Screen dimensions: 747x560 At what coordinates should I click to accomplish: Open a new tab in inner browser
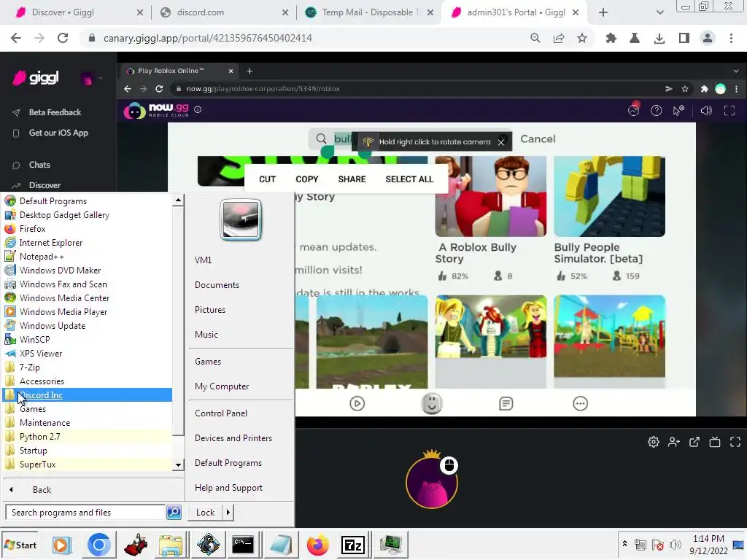pyautogui.click(x=249, y=71)
